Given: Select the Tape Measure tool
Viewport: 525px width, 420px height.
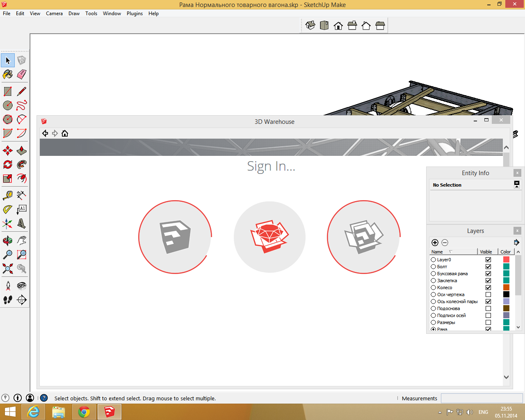Looking at the screenshot, I should [x=8, y=196].
